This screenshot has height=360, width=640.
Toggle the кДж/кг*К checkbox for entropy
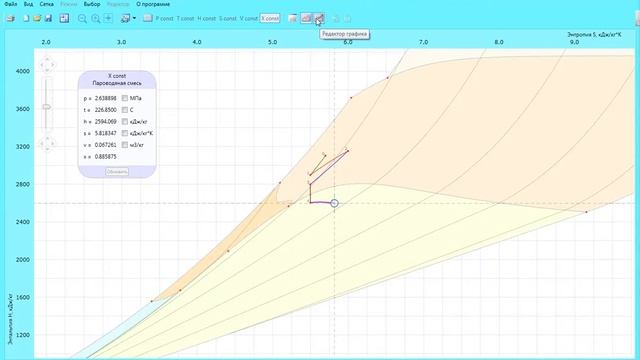125,133
